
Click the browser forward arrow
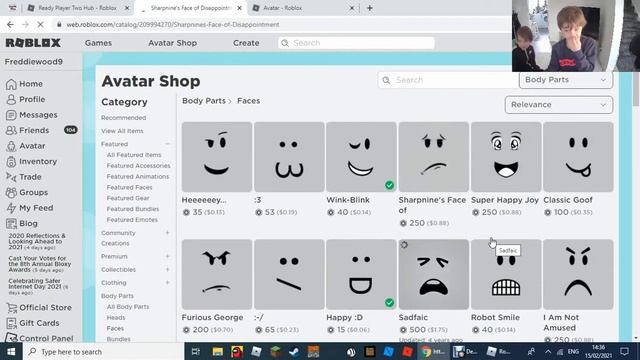pos(25,24)
